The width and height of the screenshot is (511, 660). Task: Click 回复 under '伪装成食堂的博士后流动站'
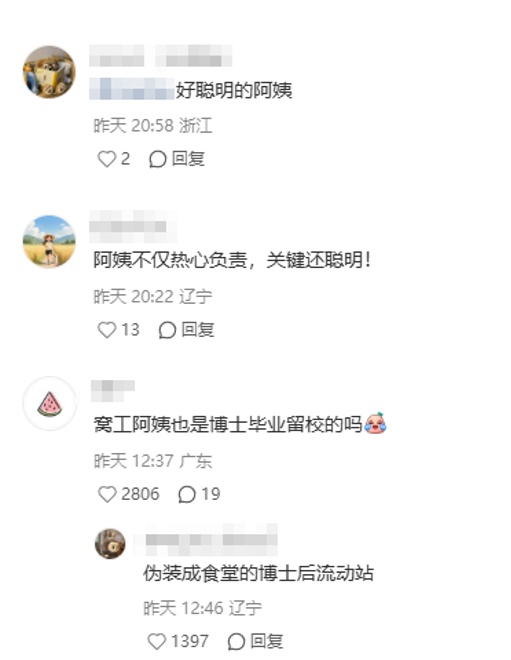click(x=267, y=641)
